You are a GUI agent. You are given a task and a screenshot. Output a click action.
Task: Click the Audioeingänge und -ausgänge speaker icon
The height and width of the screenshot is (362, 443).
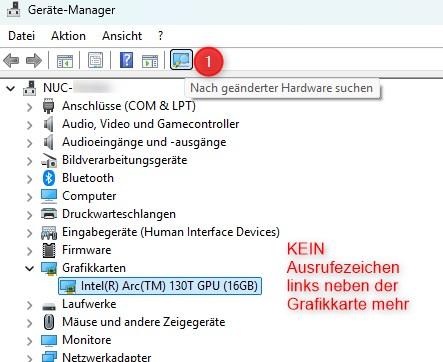[49, 142]
